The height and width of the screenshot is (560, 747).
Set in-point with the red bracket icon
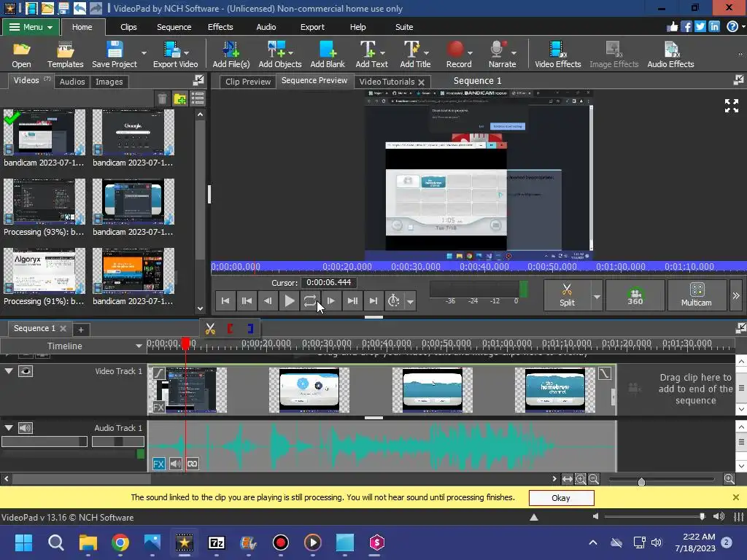point(230,329)
